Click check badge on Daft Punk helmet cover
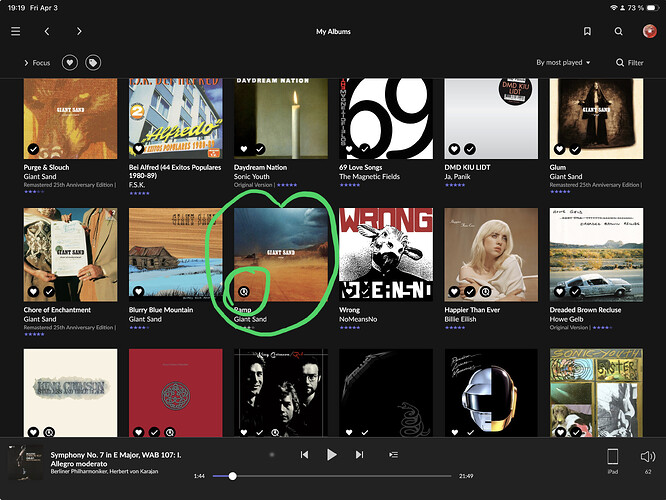 (470, 432)
